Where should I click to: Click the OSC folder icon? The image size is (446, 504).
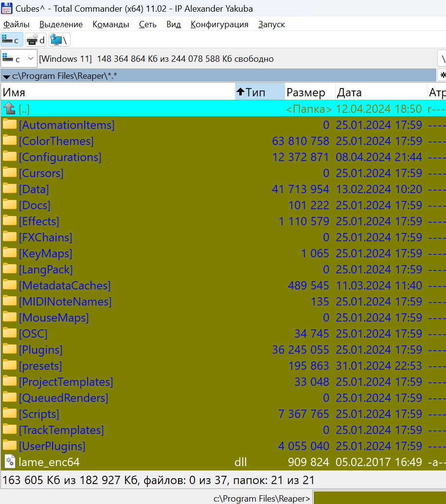(10, 333)
